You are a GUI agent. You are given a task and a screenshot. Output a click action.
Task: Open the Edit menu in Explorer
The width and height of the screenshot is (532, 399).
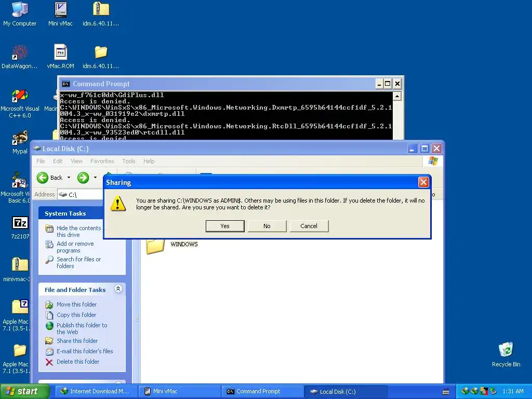click(58, 161)
